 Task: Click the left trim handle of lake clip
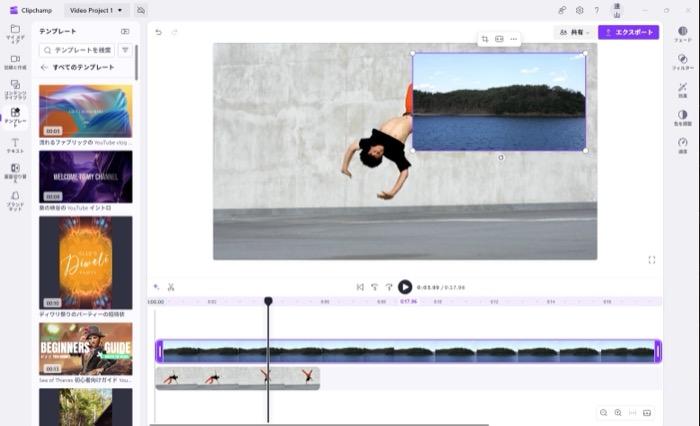tap(160, 351)
